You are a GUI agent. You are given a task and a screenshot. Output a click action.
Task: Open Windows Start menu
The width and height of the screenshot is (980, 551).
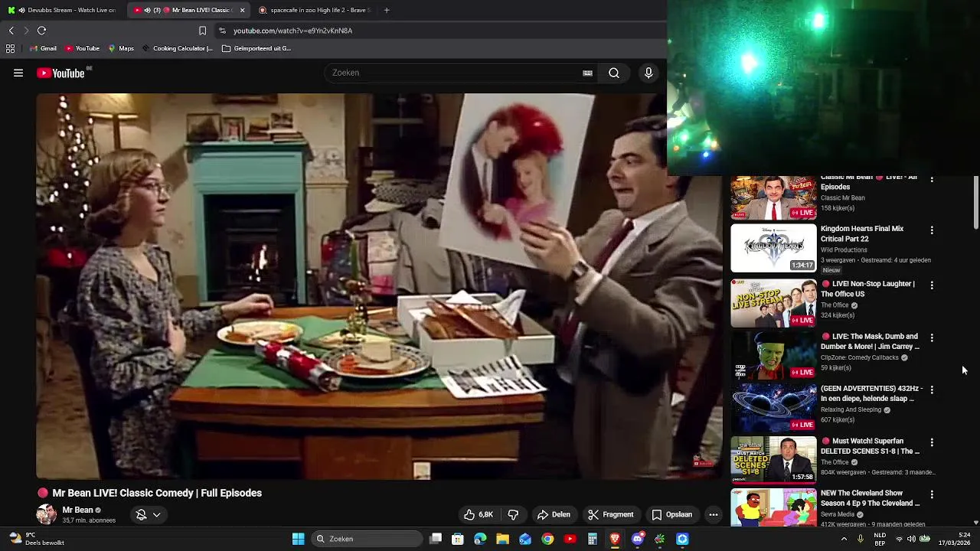pos(298,539)
